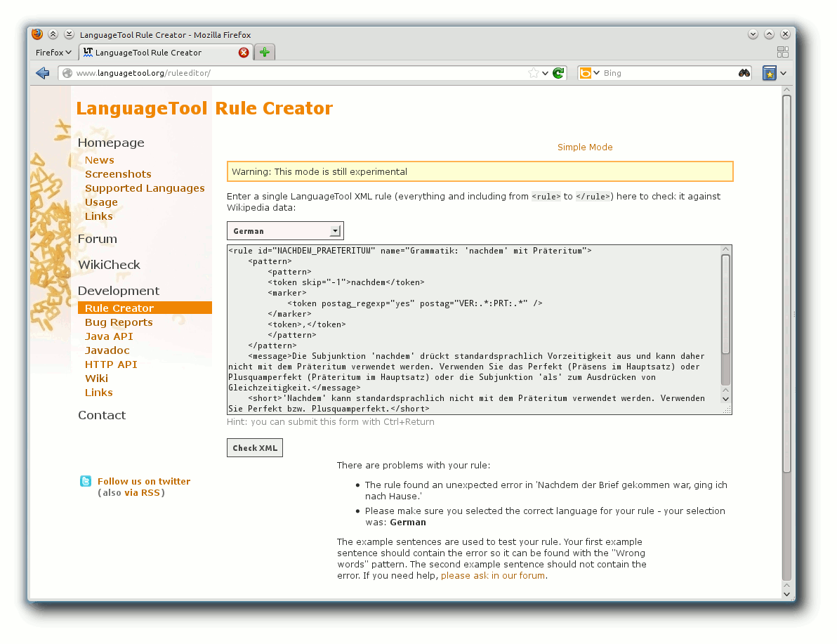
Task: Open the German language dropdown
Action: [285, 230]
